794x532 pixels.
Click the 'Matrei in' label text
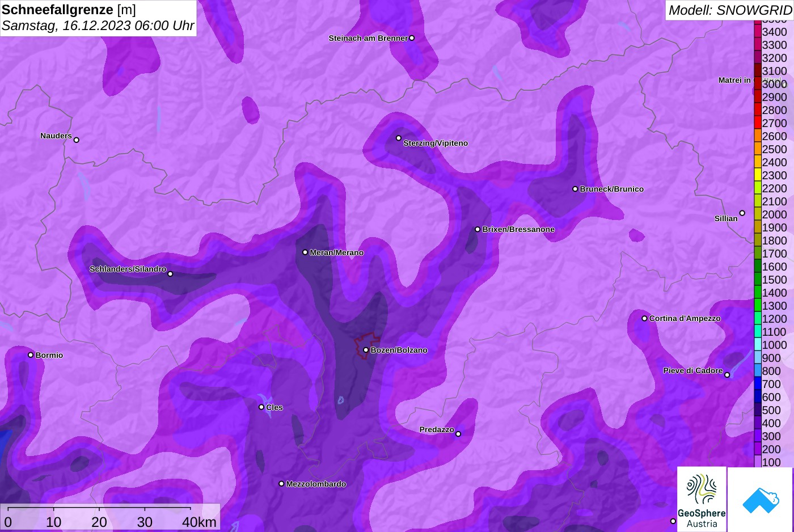[734, 80]
